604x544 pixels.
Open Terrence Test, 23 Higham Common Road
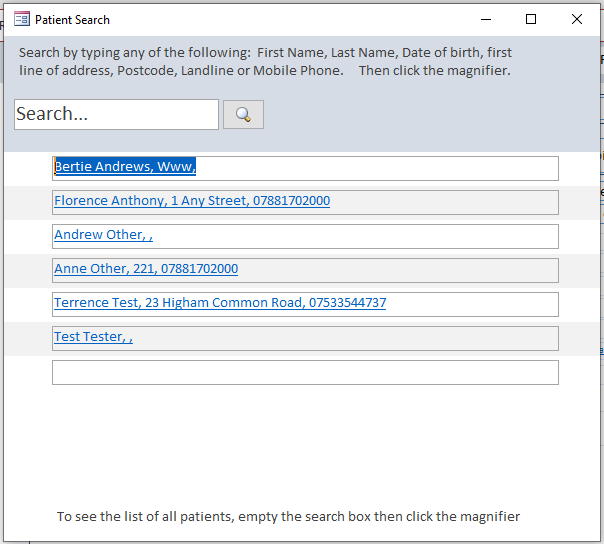coord(220,303)
